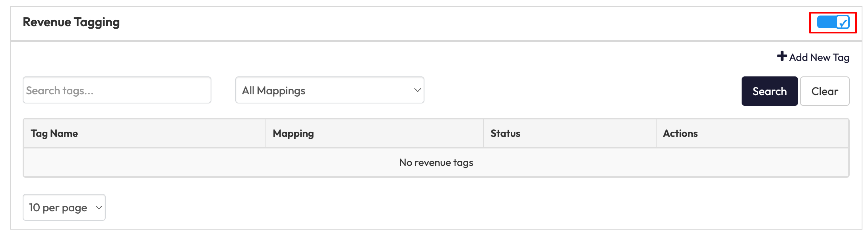Image resolution: width=868 pixels, height=234 pixels.
Task: Click the All Mappings label text
Action: pyautogui.click(x=273, y=91)
